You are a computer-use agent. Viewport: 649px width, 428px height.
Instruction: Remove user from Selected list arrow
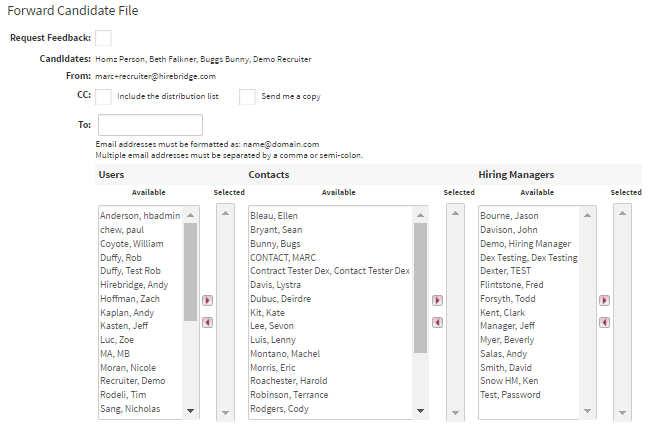pos(207,322)
